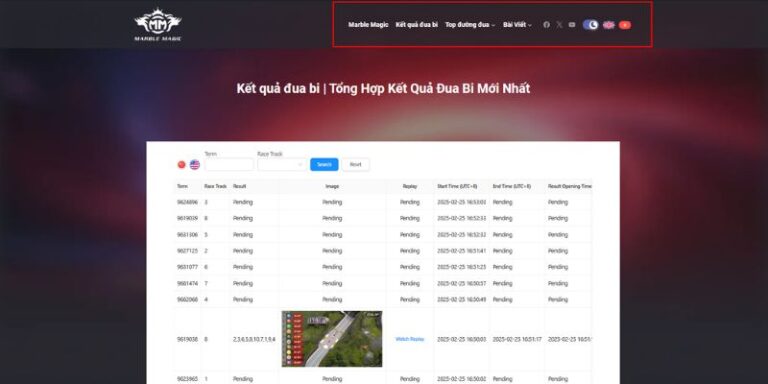Viewport: 768px width, 384px height.
Task: Click the Reset button
Action: (356, 165)
